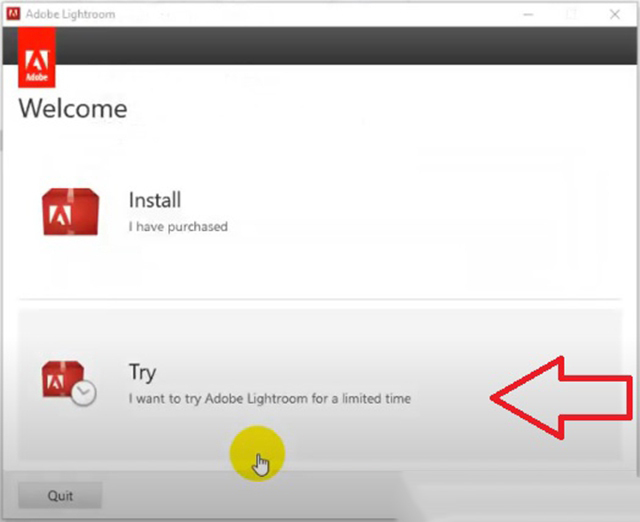Screen dimensions: 640x522
Task: Close the Adobe Lightroom installer window
Action: (x=615, y=15)
